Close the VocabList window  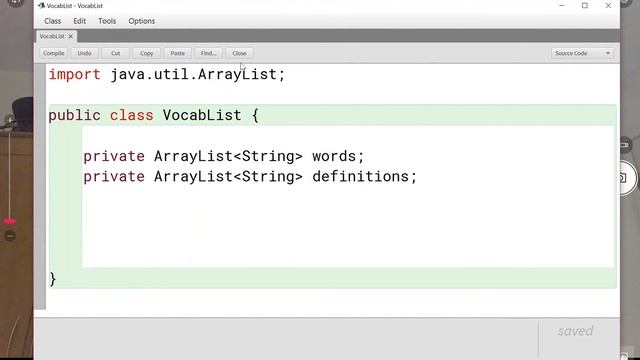[608, 5]
